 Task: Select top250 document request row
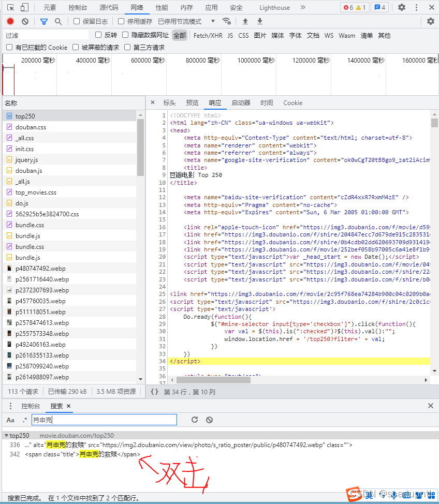[x=69, y=116]
